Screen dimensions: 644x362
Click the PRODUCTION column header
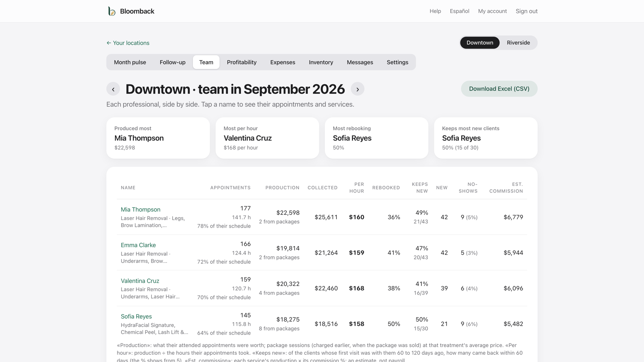(x=282, y=188)
